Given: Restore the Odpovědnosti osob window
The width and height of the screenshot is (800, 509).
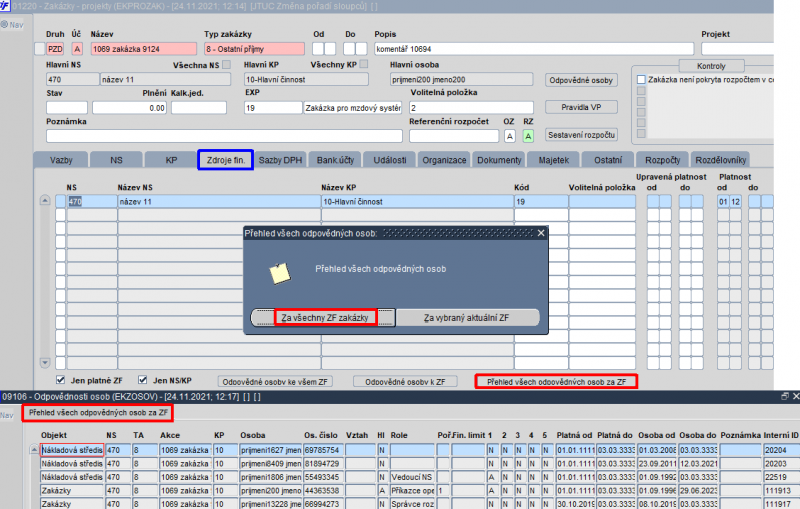Looking at the screenshot, I should point(785,396).
